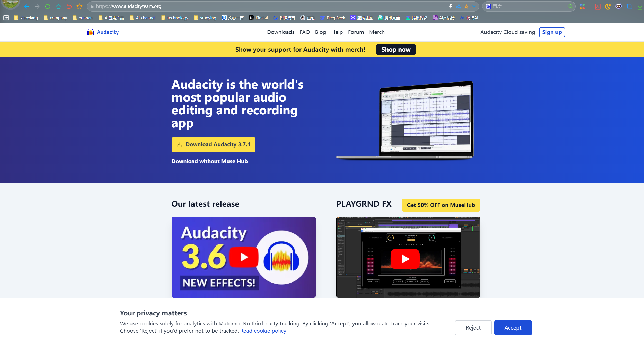Screen dimensions: 644x346
Task: Click the page reload icon
Action: pyautogui.click(x=48, y=6)
